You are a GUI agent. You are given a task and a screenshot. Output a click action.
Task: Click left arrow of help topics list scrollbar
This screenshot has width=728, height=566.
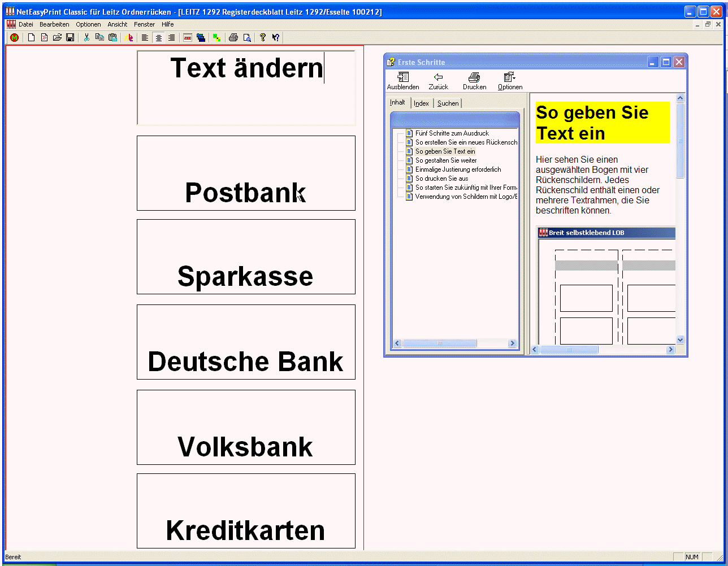click(397, 343)
